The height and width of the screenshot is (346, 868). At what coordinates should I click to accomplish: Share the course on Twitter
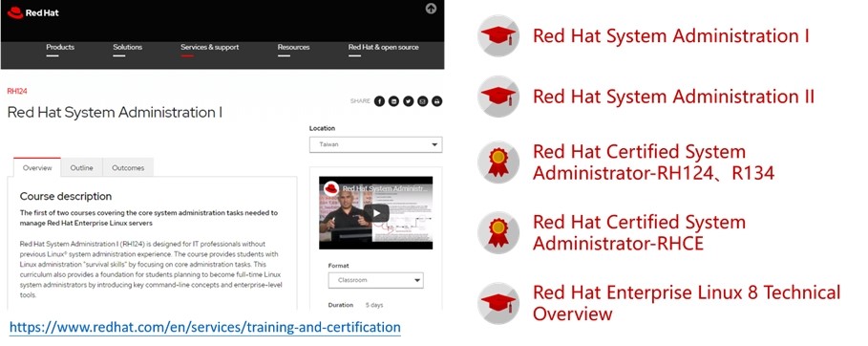pos(408,101)
